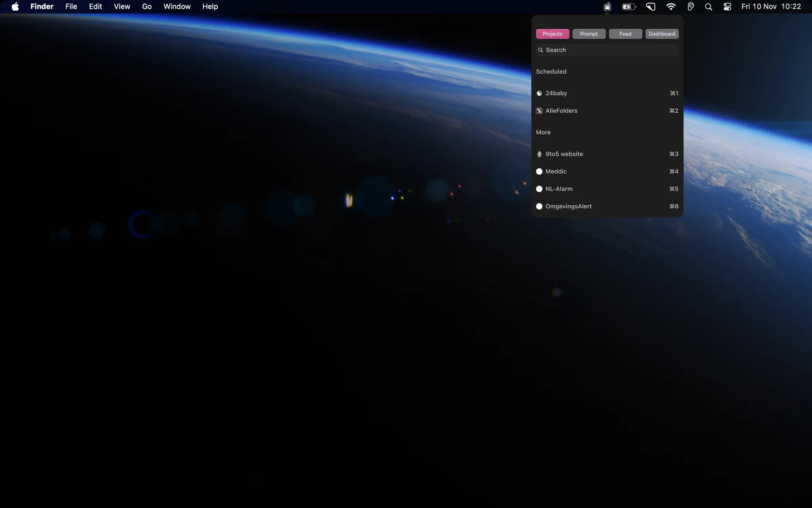Click the ear-shaped hearing icon in menu bar
The width and height of the screenshot is (812, 508).
pos(691,6)
